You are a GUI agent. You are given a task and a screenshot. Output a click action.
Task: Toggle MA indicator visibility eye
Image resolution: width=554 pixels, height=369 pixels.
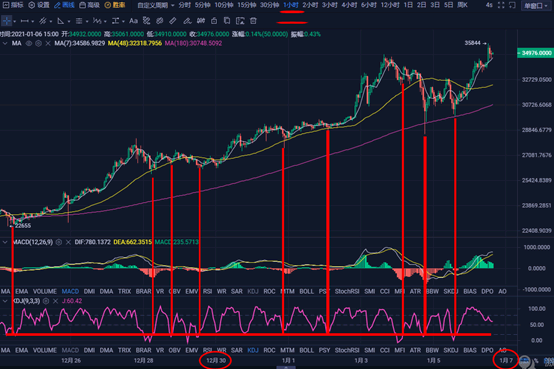click(x=29, y=43)
